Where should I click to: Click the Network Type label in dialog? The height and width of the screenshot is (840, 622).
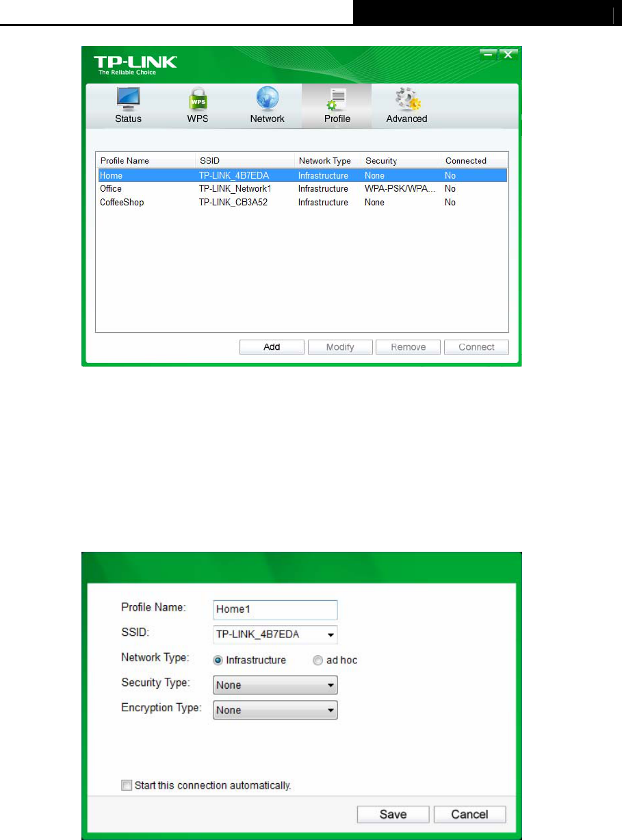click(155, 657)
